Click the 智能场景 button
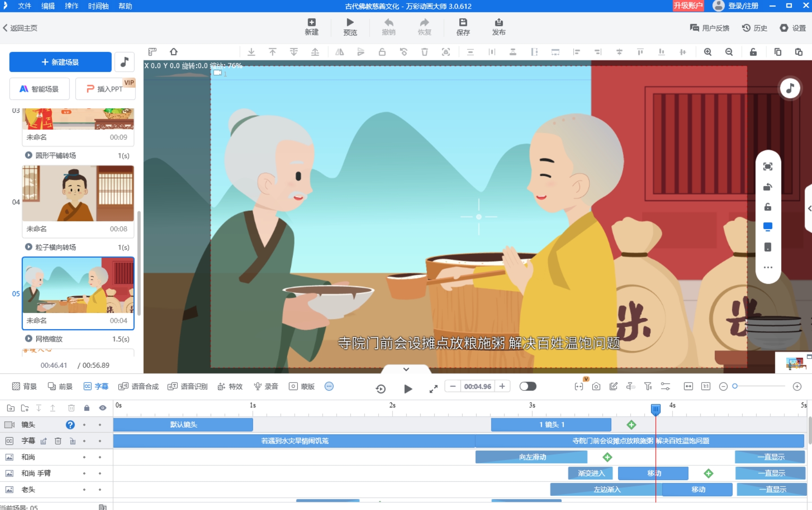 (39, 89)
